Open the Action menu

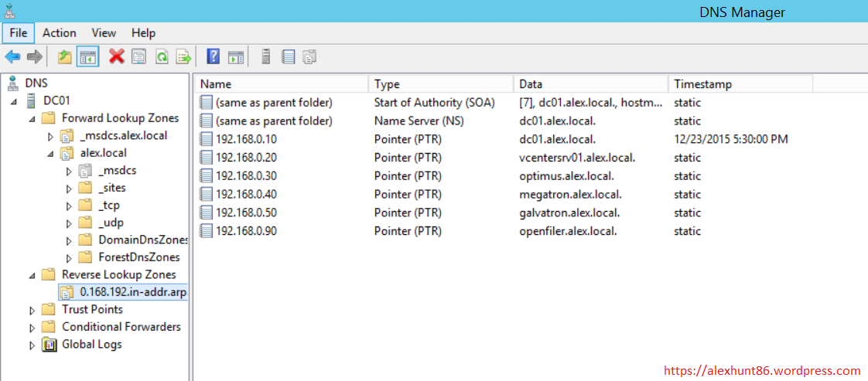tap(60, 33)
